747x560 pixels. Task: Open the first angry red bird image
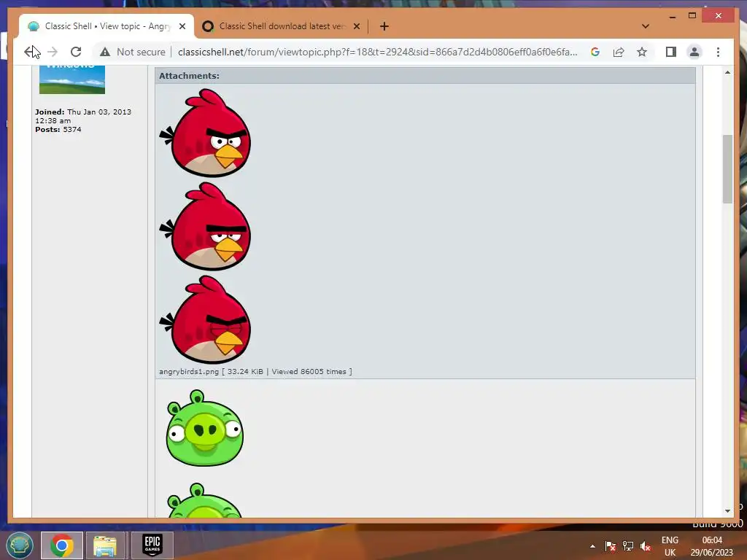[x=205, y=133]
